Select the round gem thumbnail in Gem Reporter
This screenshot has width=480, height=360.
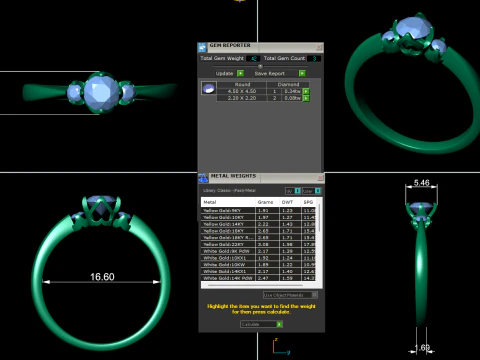pos(209,88)
